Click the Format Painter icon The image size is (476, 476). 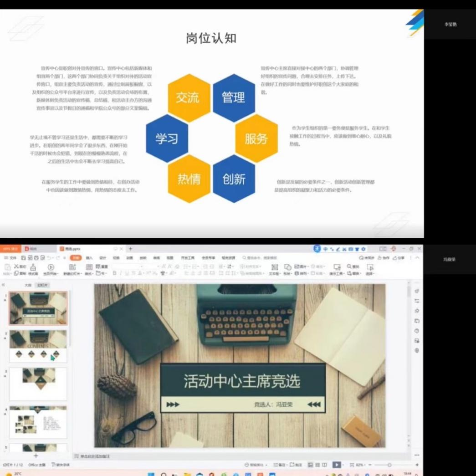pos(33,268)
